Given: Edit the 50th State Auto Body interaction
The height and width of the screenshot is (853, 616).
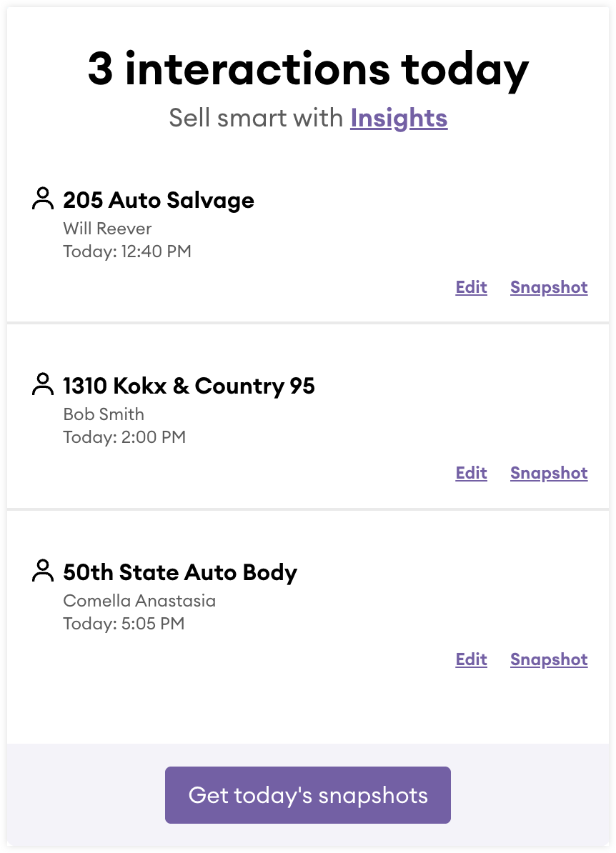Looking at the screenshot, I should [x=471, y=659].
